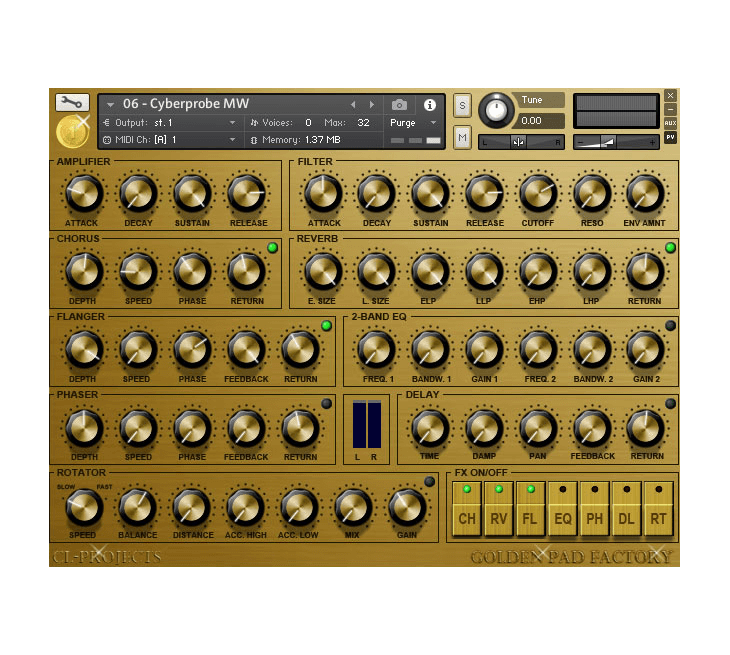Click the Filter Cutoff knob
730x655 pixels.
538,193
